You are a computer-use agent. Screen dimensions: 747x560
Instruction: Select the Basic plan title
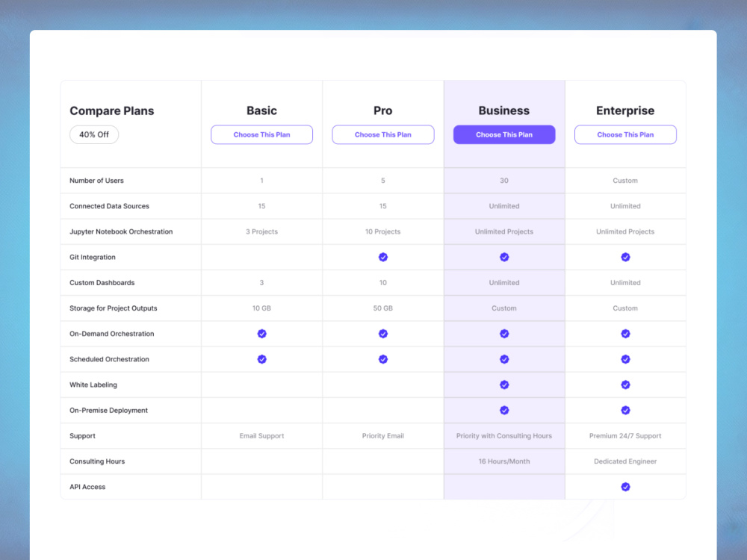(x=261, y=111)
